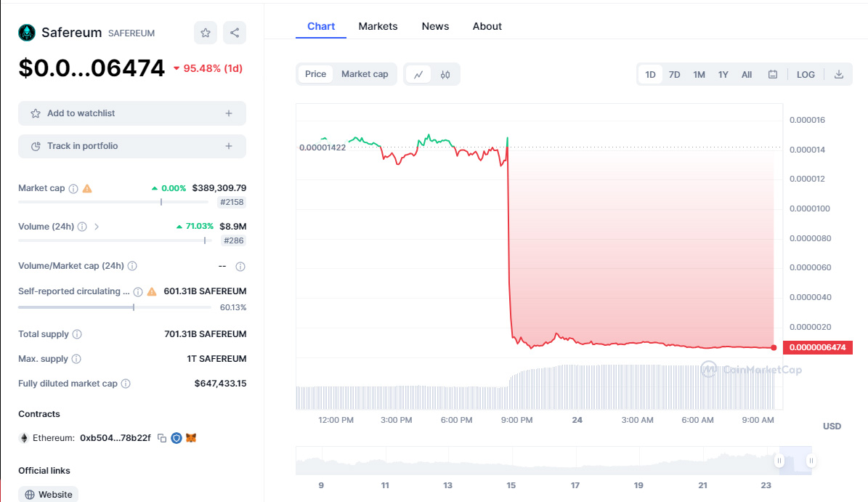The image size is (868, 502).
Task: Click the $647,433.15 fully diluted value
Action: tap(220, 384)
